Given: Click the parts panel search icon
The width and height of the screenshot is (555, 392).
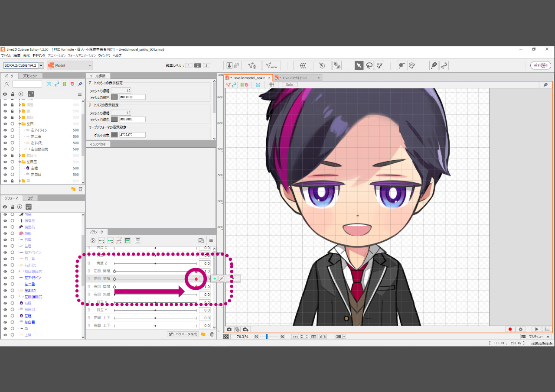Looking at the screenshot, I should pos(7,84).
